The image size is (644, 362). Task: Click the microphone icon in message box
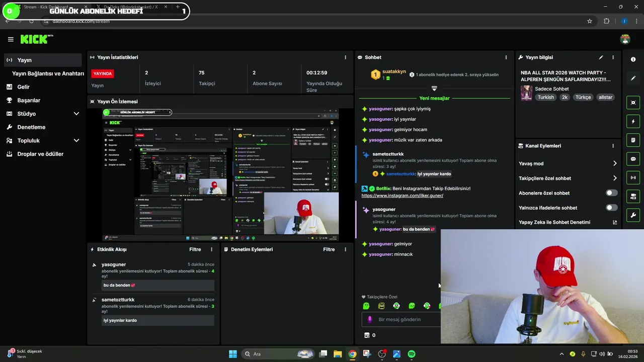(370, 319)
